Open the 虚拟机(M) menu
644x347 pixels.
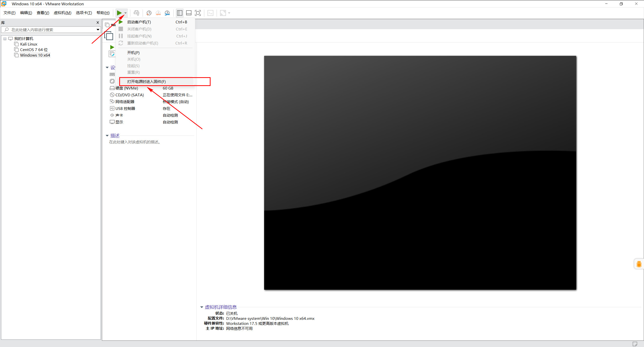click(62, 13)
